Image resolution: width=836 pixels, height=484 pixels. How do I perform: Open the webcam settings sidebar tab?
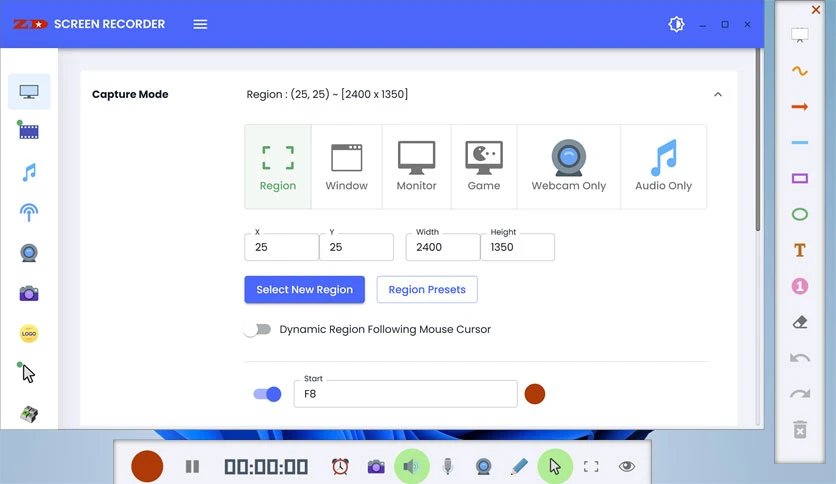pyautogui.click(x=29, y=253)
